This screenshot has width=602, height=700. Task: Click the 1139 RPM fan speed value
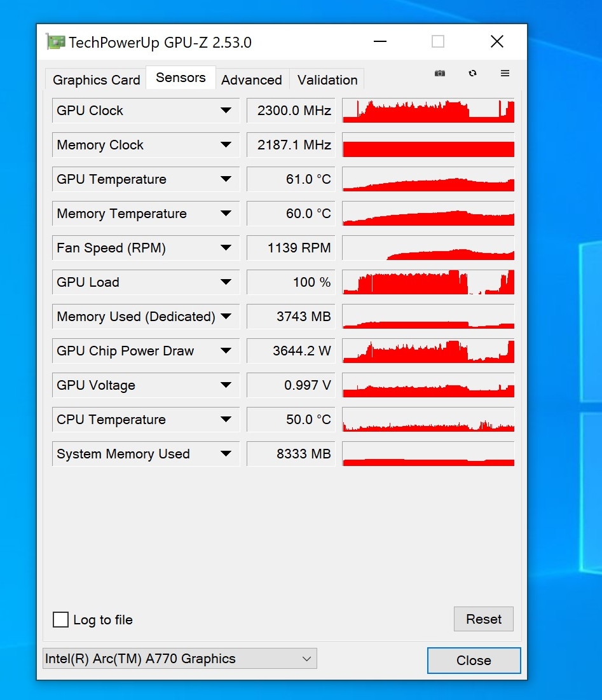pos(291,248)
